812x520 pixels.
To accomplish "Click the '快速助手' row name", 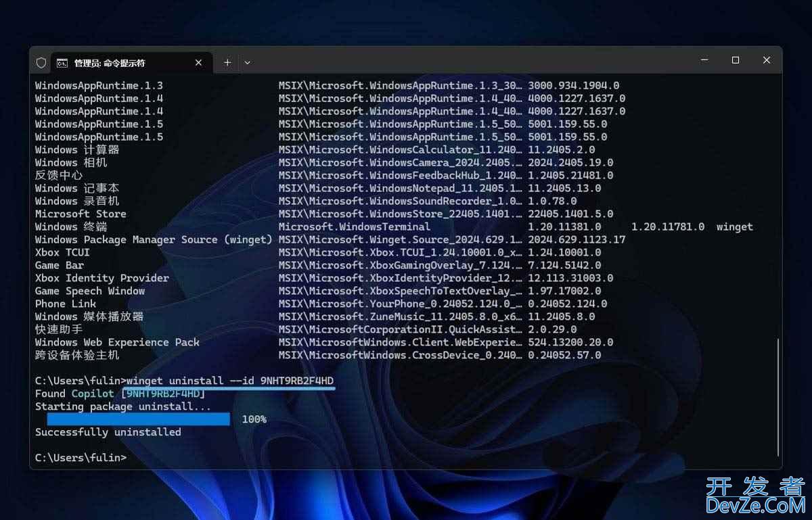I will click(59, 329).
